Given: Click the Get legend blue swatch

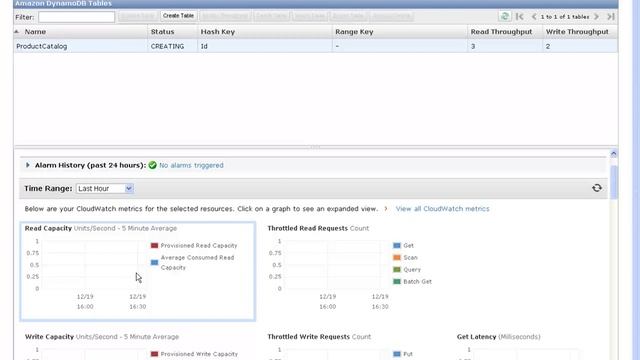Looking at the screenshot, I should (x=397, y=245).
